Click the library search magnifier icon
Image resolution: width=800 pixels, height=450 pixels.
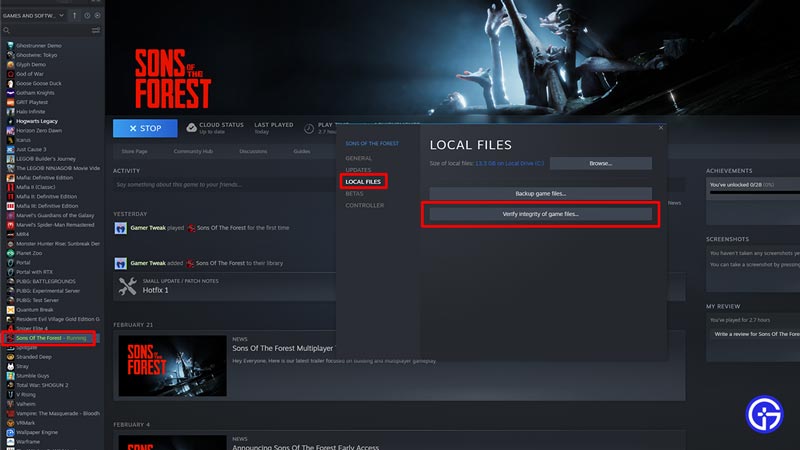(x=7, y=31)
